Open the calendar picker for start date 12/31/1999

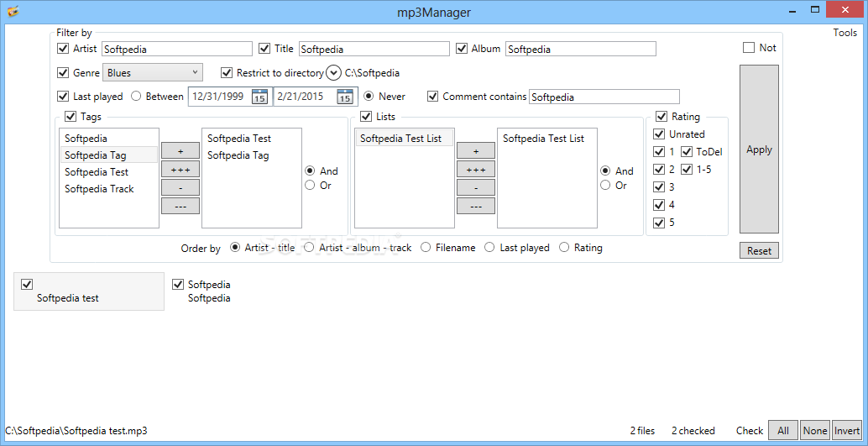click(x=259, y=97)
